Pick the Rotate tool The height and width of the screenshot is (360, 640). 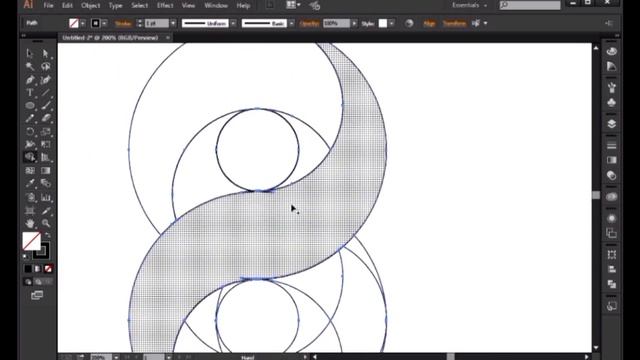click(x=30, y=131)
